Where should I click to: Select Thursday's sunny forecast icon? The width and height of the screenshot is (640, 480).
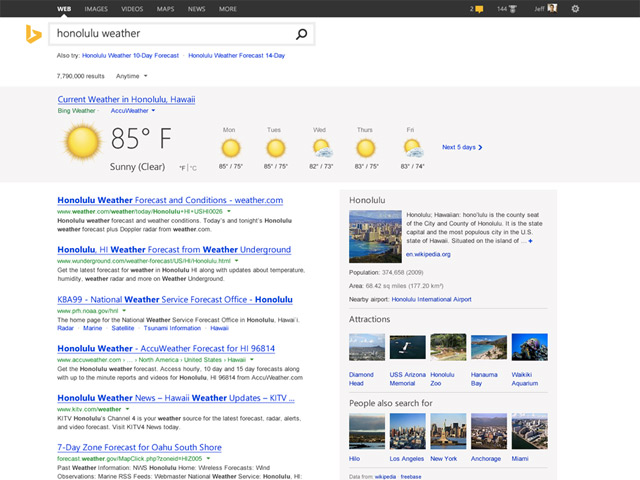pos(366,148)
